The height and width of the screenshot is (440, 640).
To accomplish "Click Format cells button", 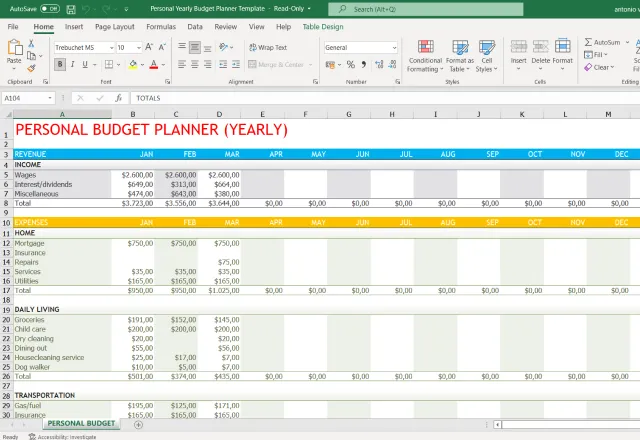I will pyautogui.click(x=562, y=55).
